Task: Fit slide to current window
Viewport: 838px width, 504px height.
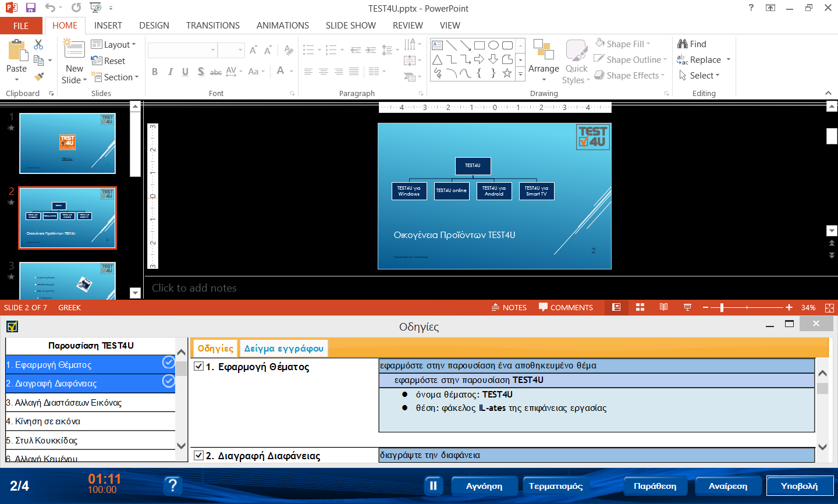Action: pos(830,308)
